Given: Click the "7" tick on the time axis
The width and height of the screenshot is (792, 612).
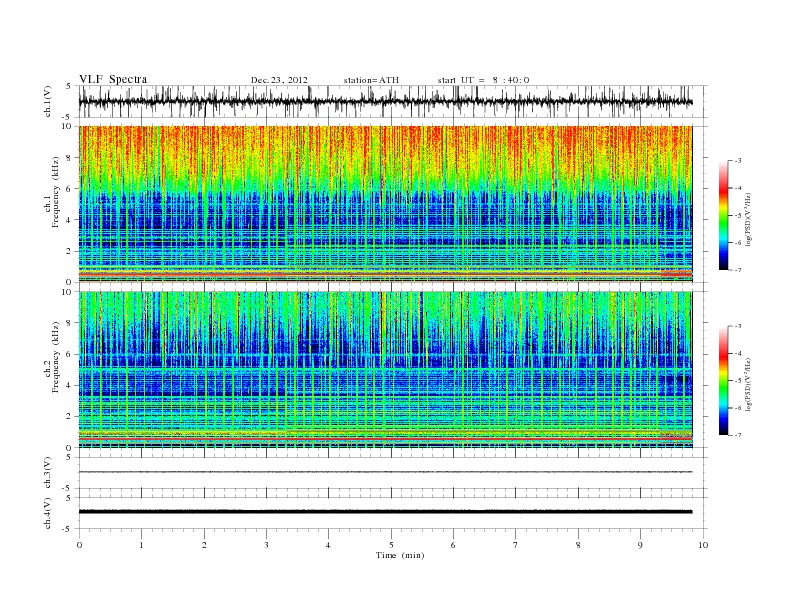Looking at the screenshot, I should point(516,545).
